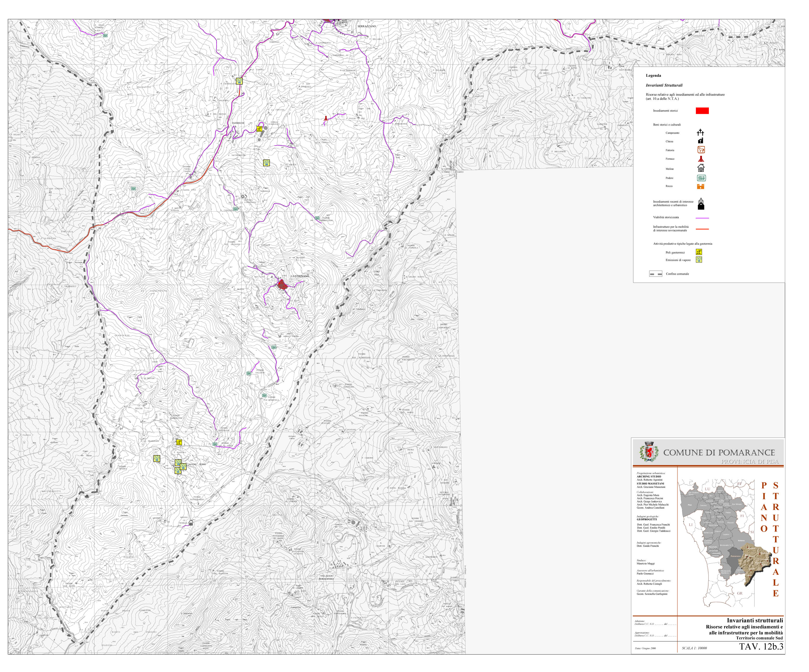
Task: Select the Molino mill icon in legend
Action: (701, 168)
